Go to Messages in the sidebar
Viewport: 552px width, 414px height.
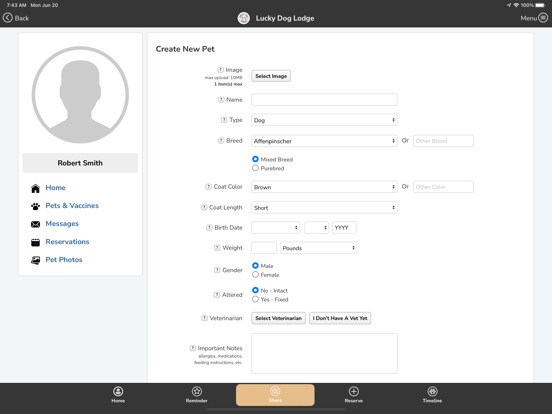tap(62, 224)
